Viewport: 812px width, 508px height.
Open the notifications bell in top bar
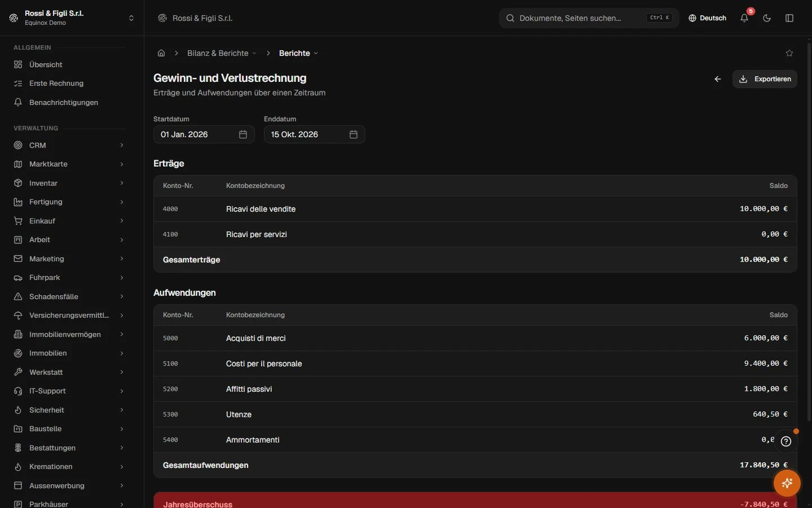pyautogui.click(x=744, y=18)
